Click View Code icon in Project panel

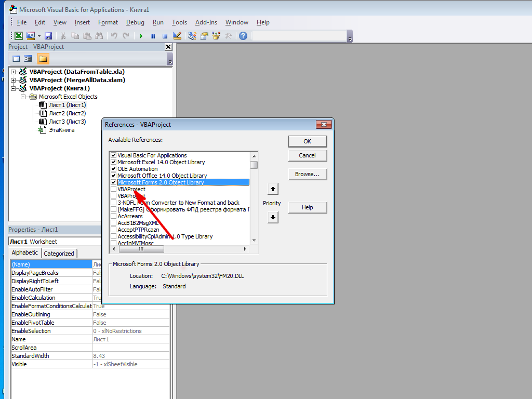pos(16,59)
